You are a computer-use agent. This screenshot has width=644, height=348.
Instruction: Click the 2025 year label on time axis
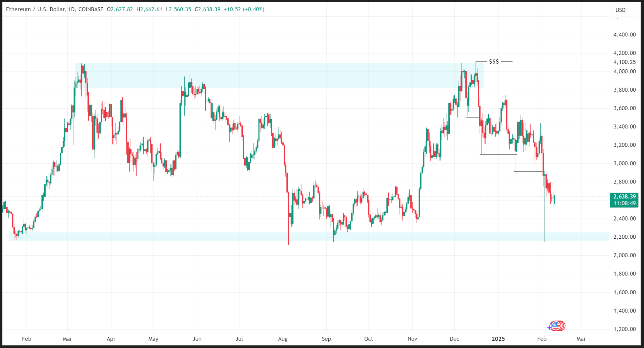coord(498,339)
